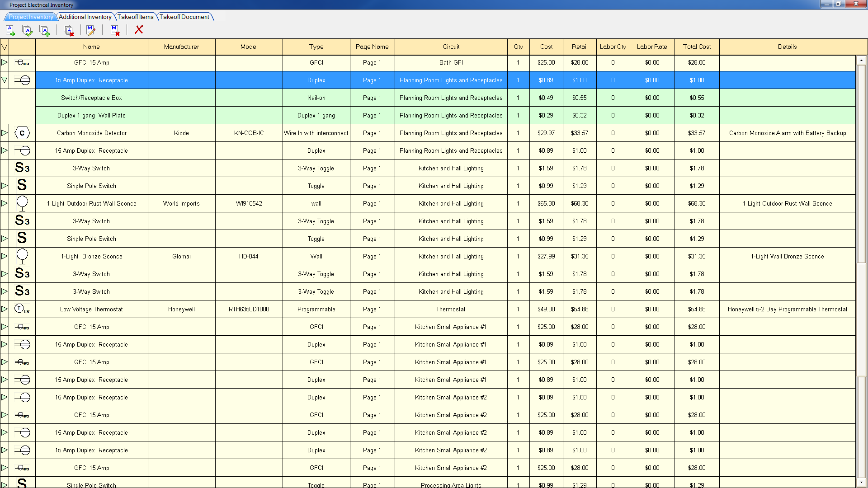Screen dimensions: 868x488
Task: Switch to the Additional Inventory tab
Action: [x=85, y=17]
